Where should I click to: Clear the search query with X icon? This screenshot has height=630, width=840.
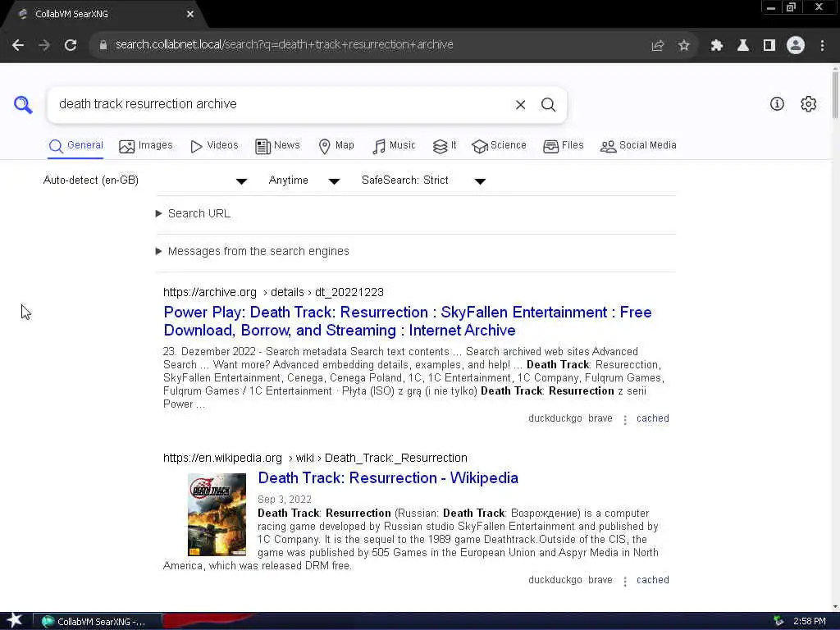520,104
